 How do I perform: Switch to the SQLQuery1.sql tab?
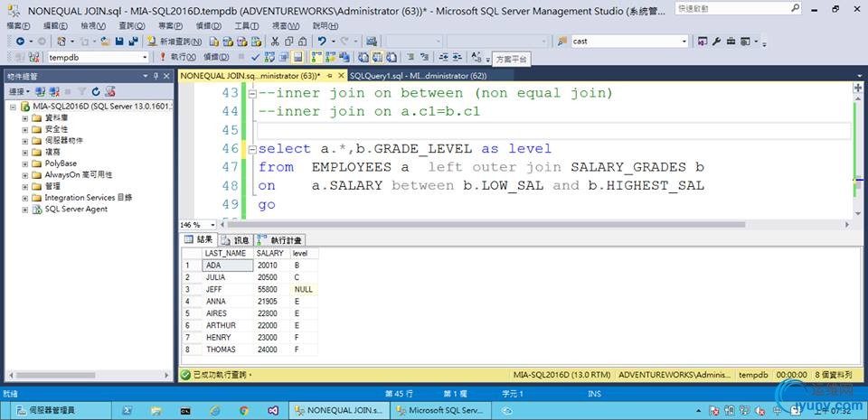416,77
